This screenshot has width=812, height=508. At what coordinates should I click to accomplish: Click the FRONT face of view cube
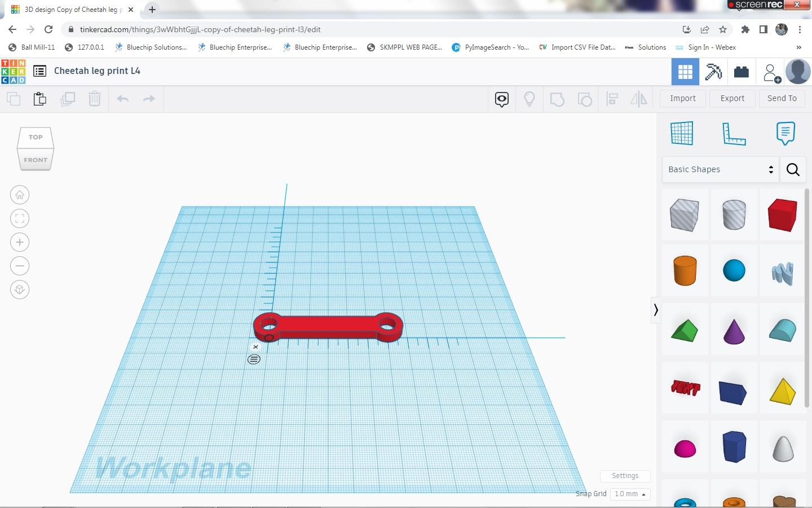tap(36, 160)
